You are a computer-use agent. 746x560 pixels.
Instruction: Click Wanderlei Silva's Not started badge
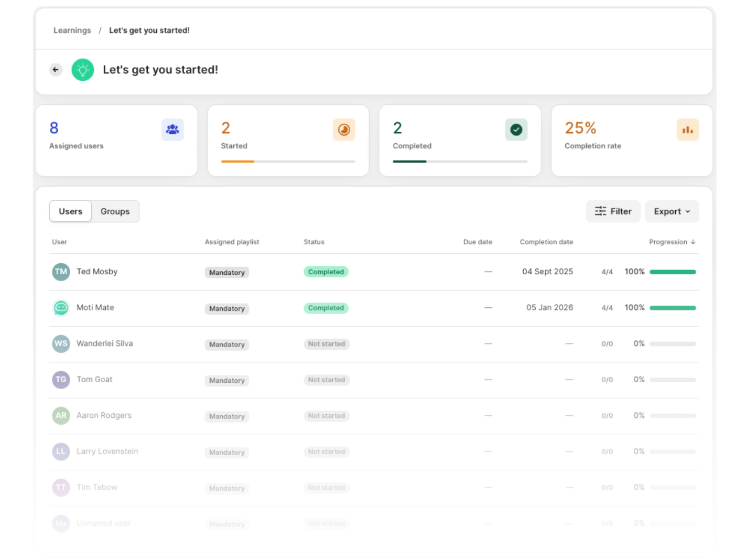[327, 344]
